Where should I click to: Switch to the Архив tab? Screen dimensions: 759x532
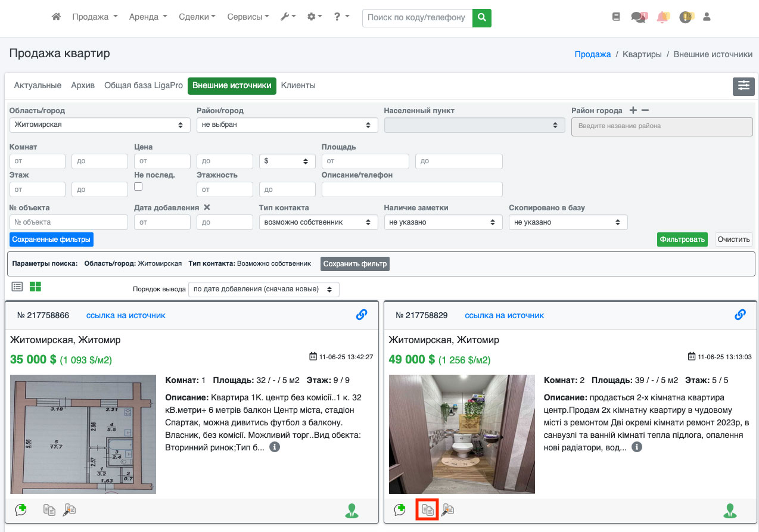click(83, 86)
